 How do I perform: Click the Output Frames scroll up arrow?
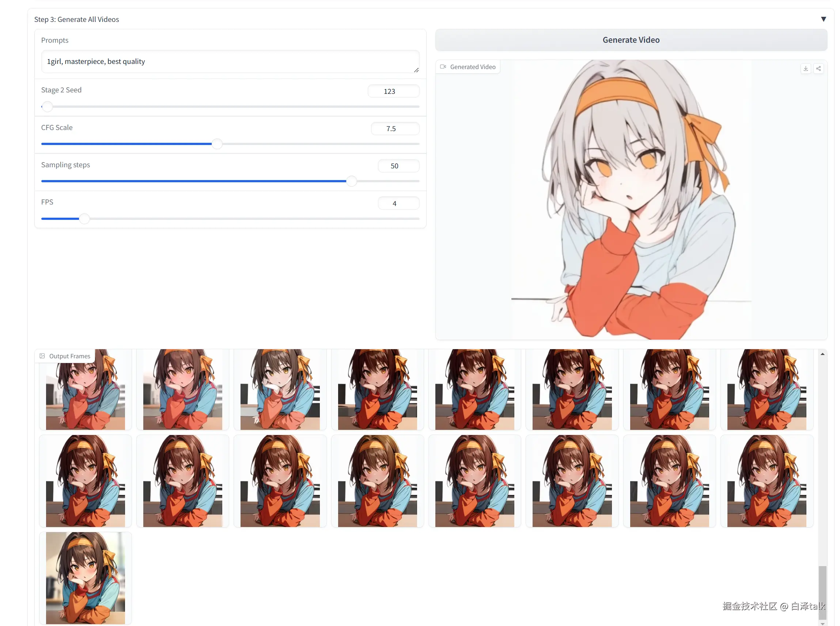tap(822, 354)
